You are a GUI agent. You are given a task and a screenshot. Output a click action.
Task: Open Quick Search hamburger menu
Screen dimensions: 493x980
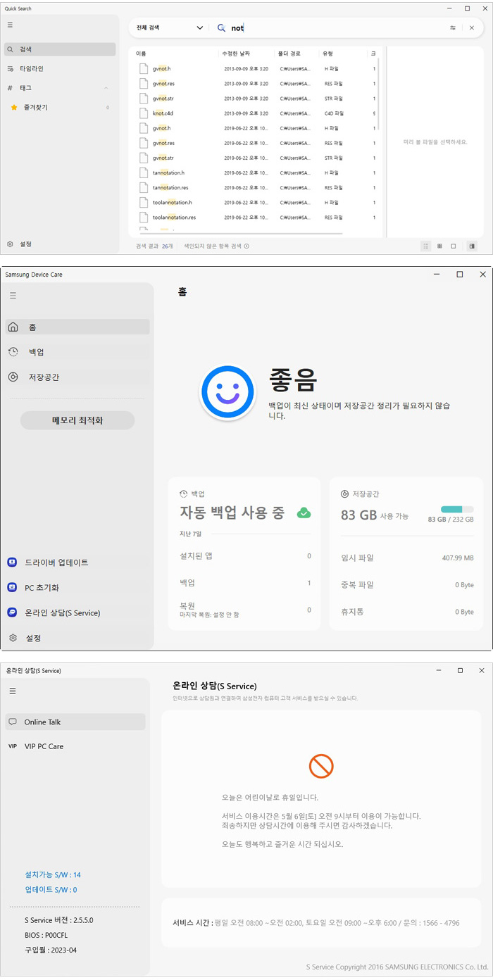click(x=10, y=25)
